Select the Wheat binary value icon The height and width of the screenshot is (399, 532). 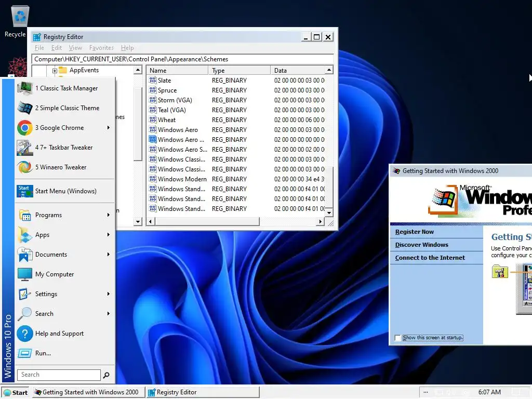[x=153, y=120]
